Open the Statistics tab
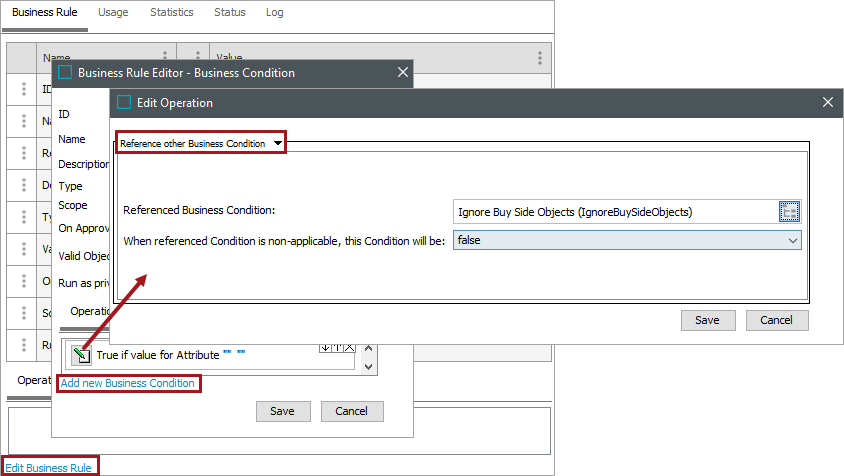This screenshot has width=844, height=476. click(172, 13)
